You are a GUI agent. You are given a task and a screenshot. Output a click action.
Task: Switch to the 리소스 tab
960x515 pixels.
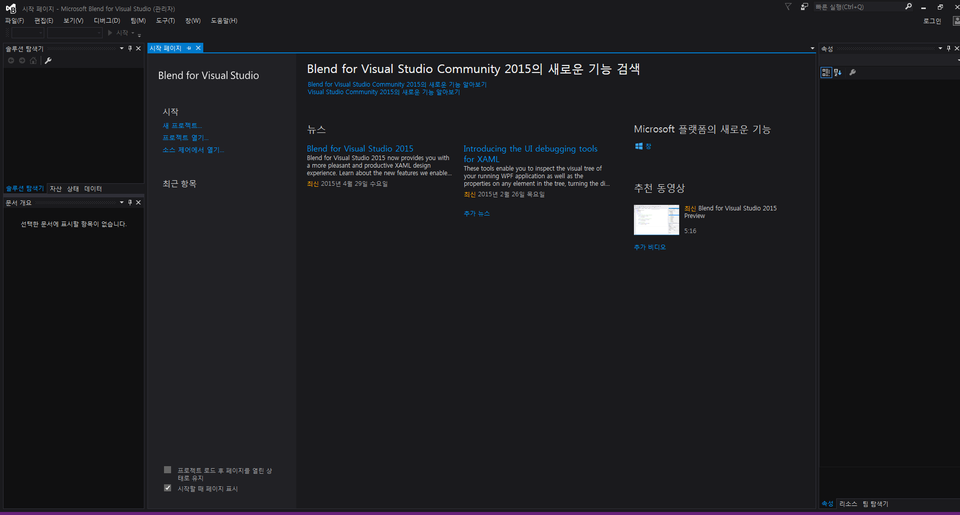[848, 503]
